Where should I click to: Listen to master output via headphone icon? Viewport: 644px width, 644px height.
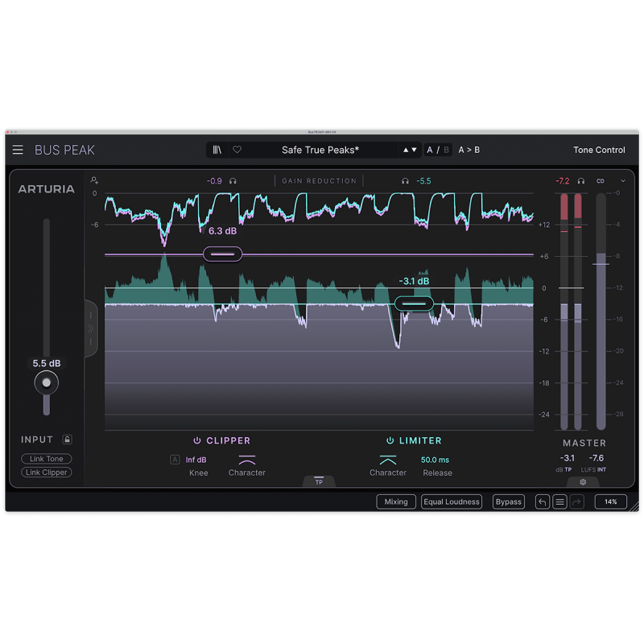click(x=580, y=181)
